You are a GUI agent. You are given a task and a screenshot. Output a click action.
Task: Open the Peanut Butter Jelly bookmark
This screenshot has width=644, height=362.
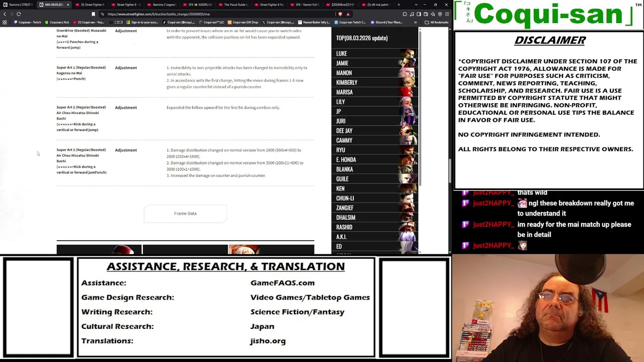pyautogui.click(x=314, y=22)
